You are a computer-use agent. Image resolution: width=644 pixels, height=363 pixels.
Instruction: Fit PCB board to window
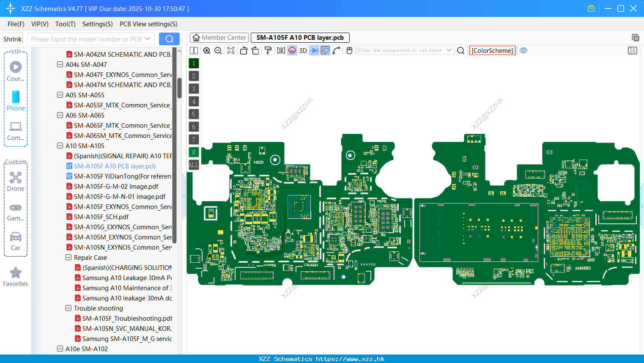231,50
